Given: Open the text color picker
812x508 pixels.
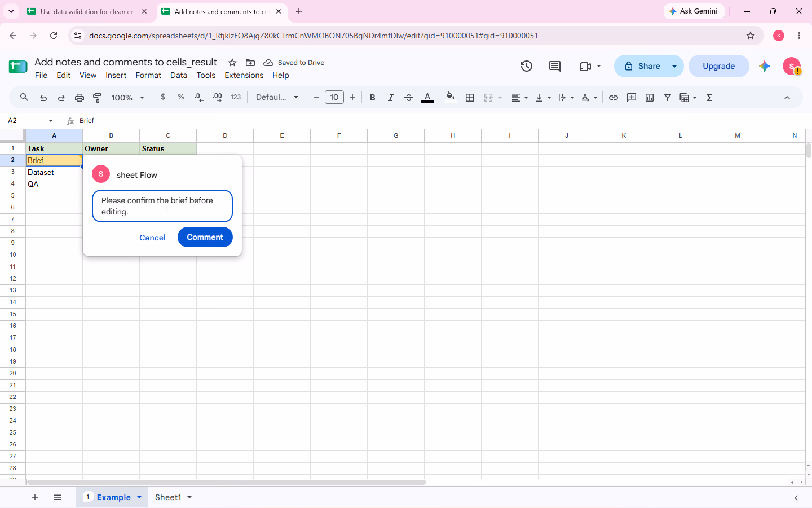Looking at the screenshot, I should tap(427, 98).
